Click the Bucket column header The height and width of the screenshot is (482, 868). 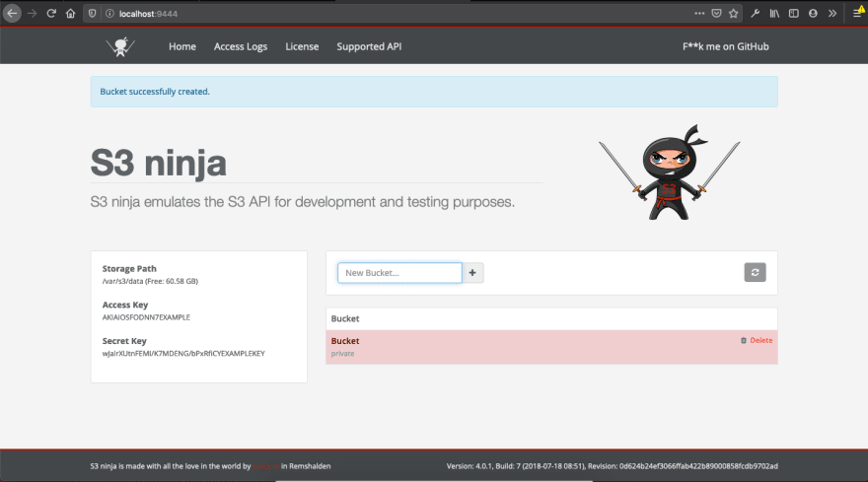pyautogui.click(x=345, y=318)
